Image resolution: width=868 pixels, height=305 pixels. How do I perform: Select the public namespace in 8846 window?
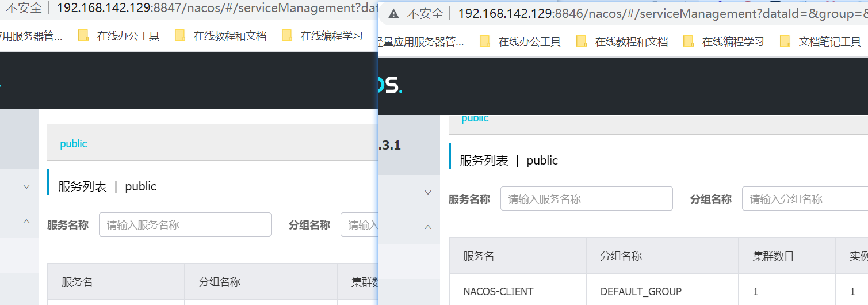click(x=475, y=119)
